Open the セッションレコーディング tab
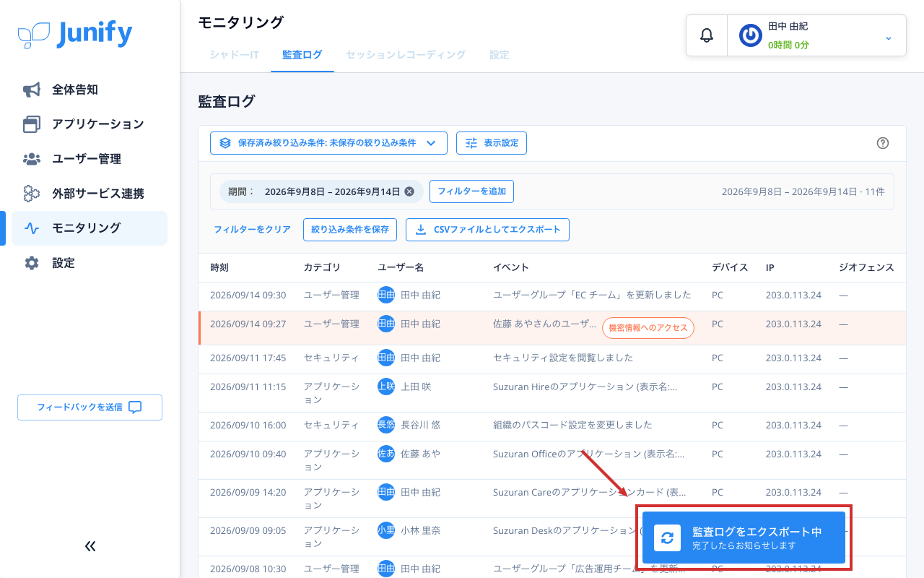Image resolution: width=924 pixels, height=578 pixels. [406, 55]
